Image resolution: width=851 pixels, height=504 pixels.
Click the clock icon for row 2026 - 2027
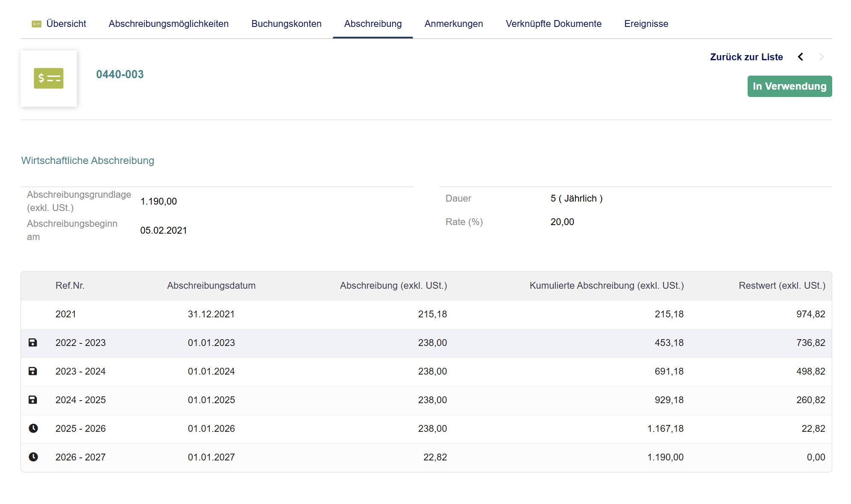click(x=33, y=457)
